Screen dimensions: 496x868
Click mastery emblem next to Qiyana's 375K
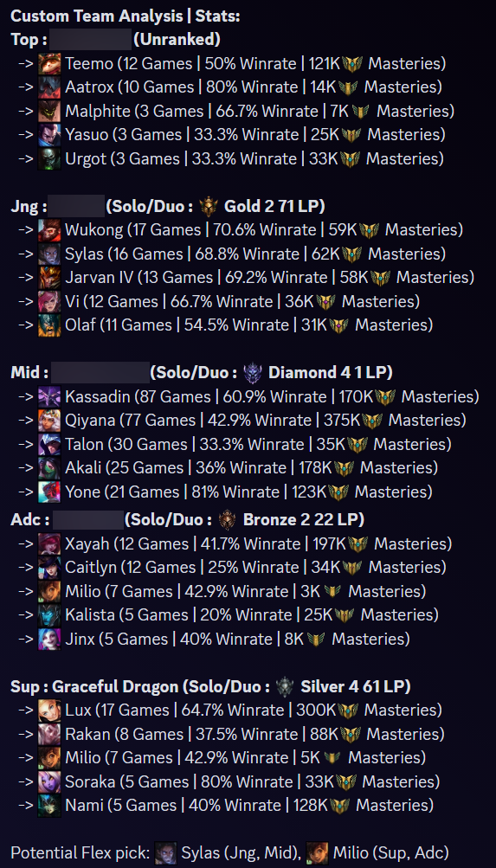click(372, 421)
